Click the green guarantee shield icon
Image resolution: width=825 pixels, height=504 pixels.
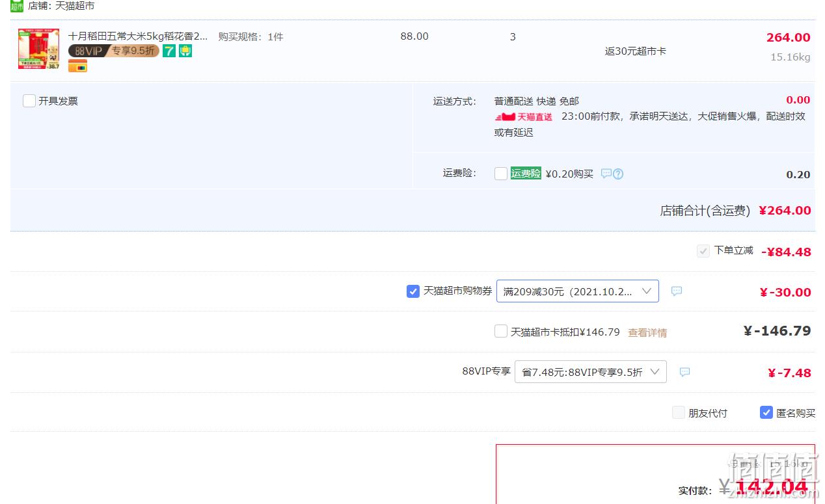(x=185, y=51)
